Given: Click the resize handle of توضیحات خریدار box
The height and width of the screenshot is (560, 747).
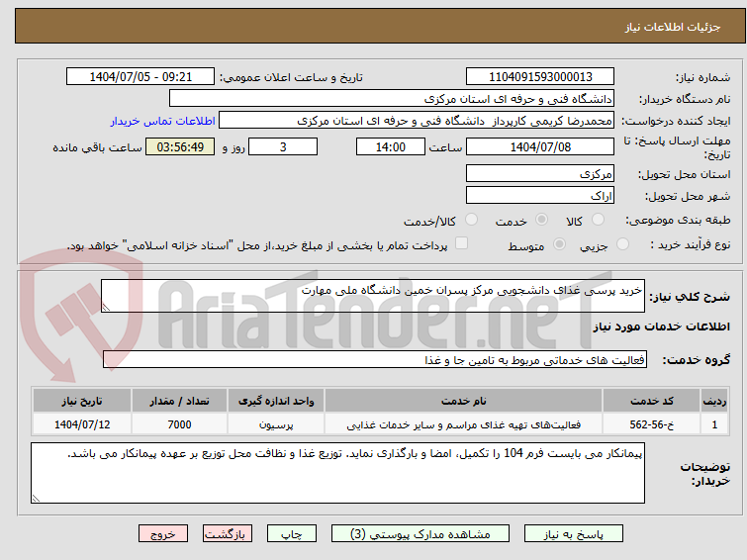Looking at the screenshot, I should click(x=36, y=498).
